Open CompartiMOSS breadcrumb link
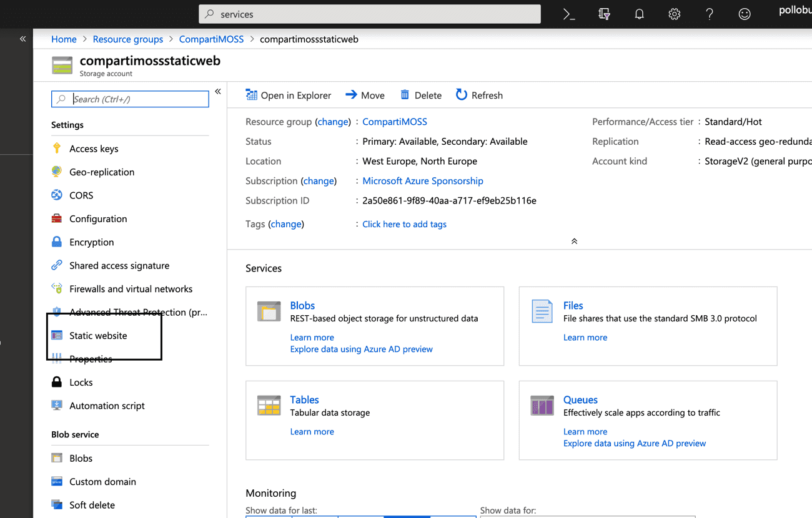 [x=212, y=39]
